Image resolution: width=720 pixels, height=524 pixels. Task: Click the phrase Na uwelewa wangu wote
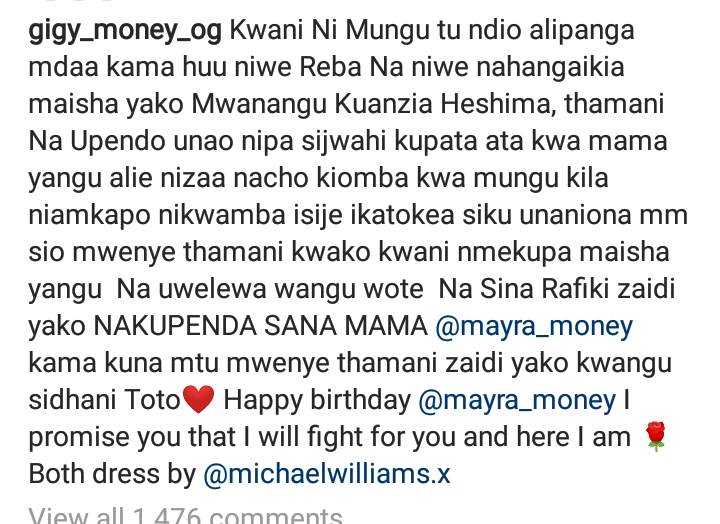click(x=270, y=290)
